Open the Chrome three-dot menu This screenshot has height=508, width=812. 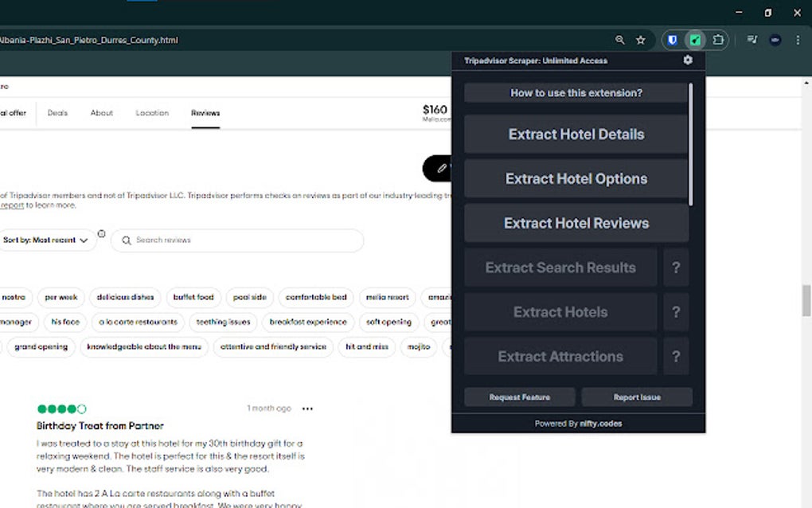point(798,39)
